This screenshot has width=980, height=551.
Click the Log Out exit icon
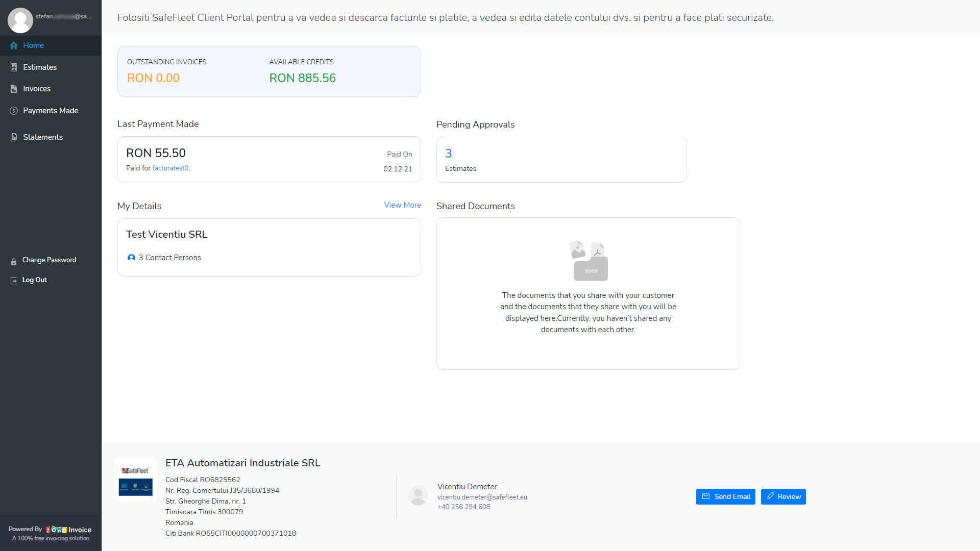[13, 280]
